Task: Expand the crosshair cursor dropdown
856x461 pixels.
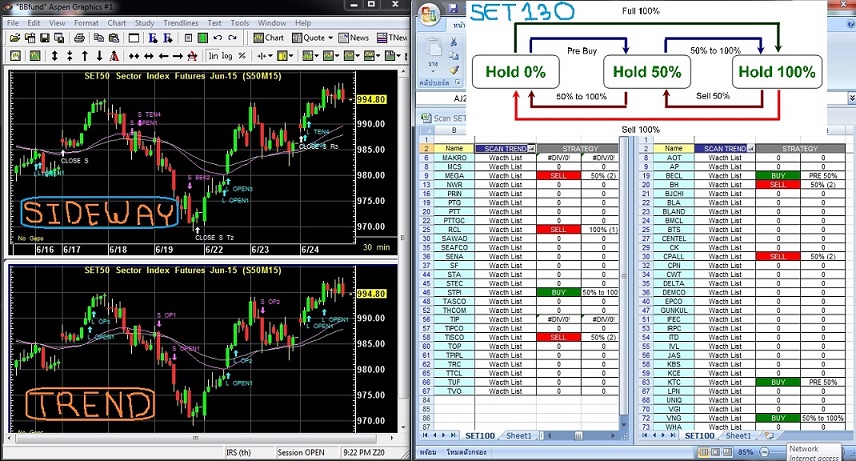Action: click(x=271, y=56)
